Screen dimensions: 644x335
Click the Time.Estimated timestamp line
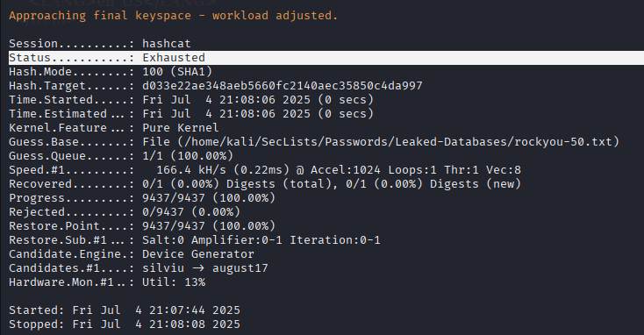191,114
